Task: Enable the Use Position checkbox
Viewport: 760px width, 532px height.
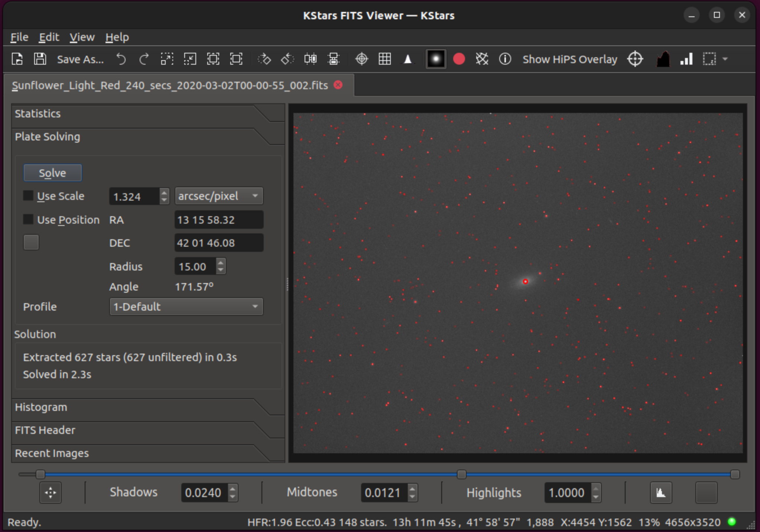Action: [x=28, y=220]
